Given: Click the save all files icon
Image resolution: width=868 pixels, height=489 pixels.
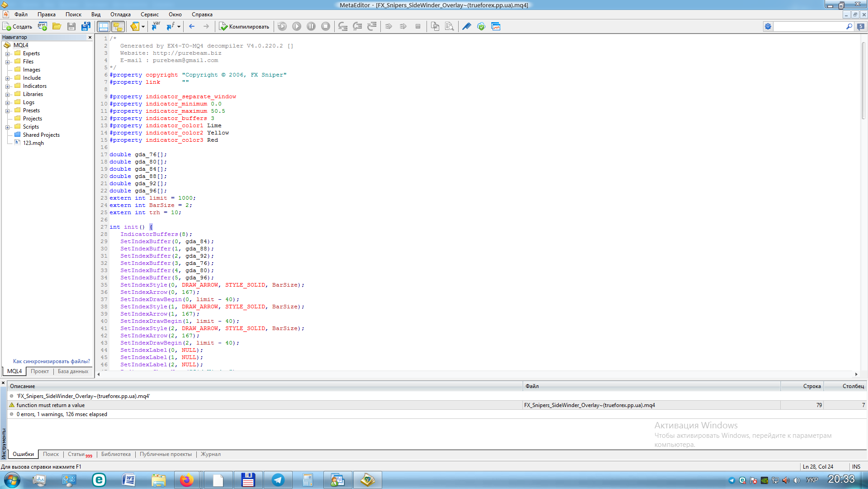Looking at the screenshot, I should point(85,27).
